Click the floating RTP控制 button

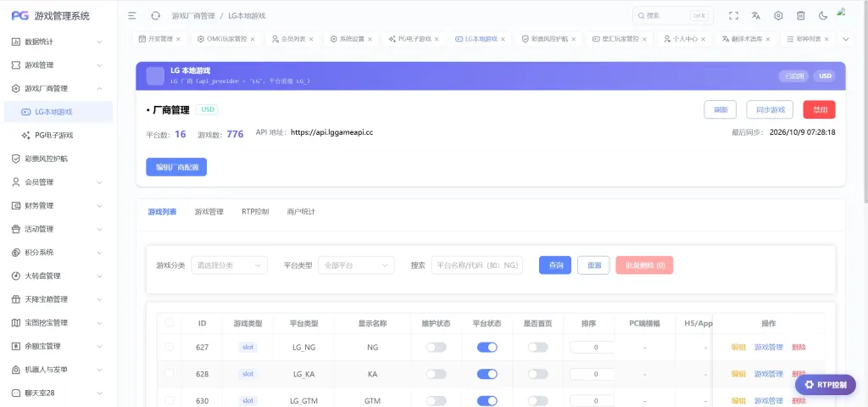point(826,385)
